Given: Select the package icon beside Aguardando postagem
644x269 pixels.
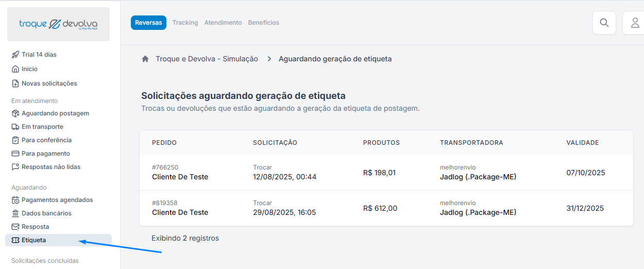Looking at the screenshot, I should (15, 113).
